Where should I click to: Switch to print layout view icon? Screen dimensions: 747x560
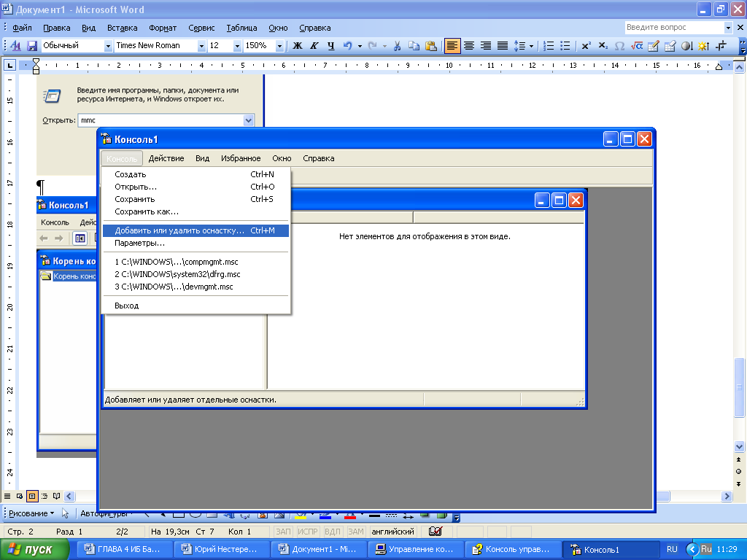[32, 496]
